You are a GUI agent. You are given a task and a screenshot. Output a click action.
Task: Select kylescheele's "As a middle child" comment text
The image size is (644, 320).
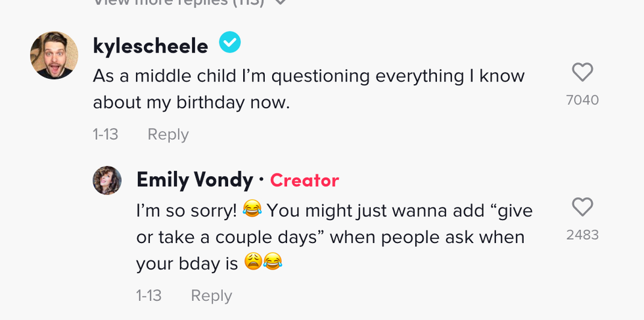click(x=308, y=89)
